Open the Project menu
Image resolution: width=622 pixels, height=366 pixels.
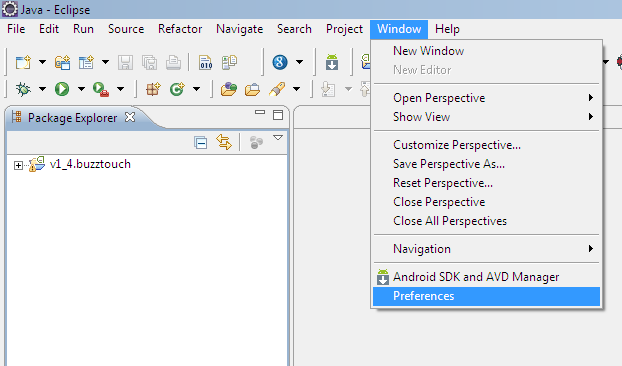[344, 29]
